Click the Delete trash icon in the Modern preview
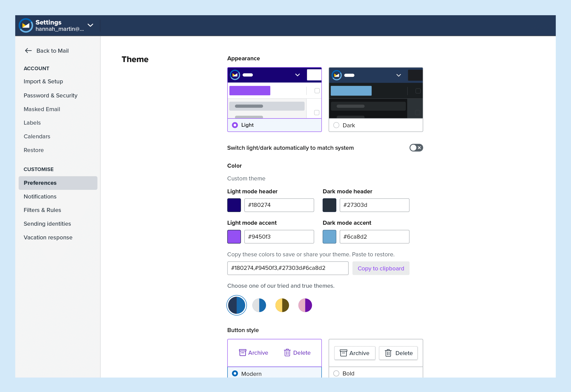 (287, 353)
